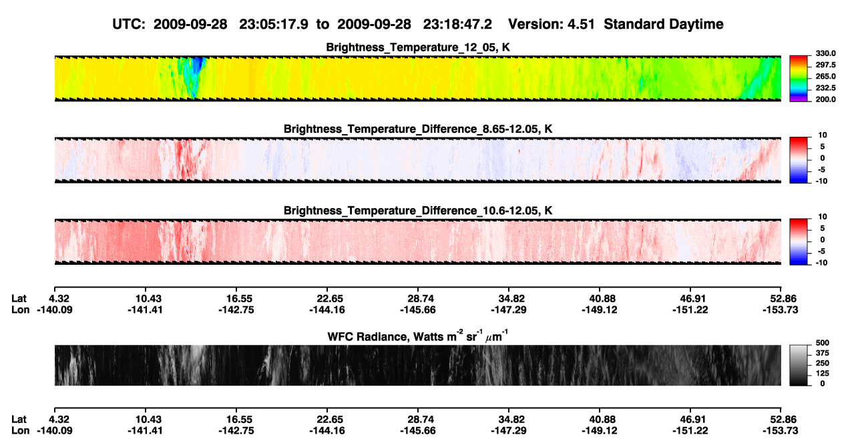Screen dimensions: 868x445
Task: Click the 10 label on 8.65-12.05 colorbar
Action: point(823,135)
